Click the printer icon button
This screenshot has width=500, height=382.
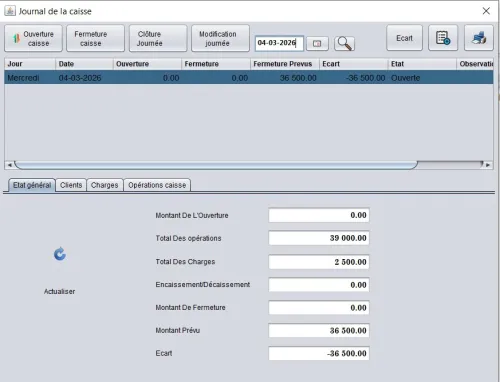tap(479, 38)
